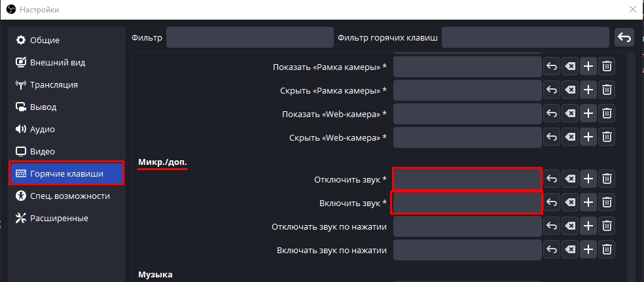Clear hotkey for Показать «Web-камера»

tap(569, 113)
